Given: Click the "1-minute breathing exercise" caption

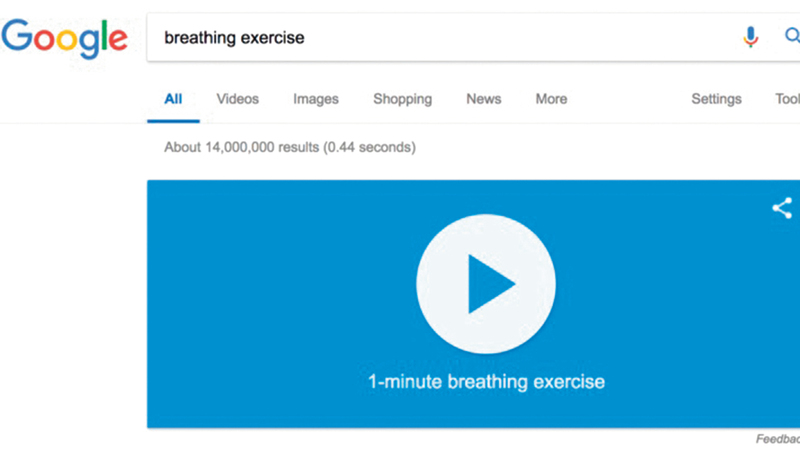Looking at the screenshot, I should (485, 381).
